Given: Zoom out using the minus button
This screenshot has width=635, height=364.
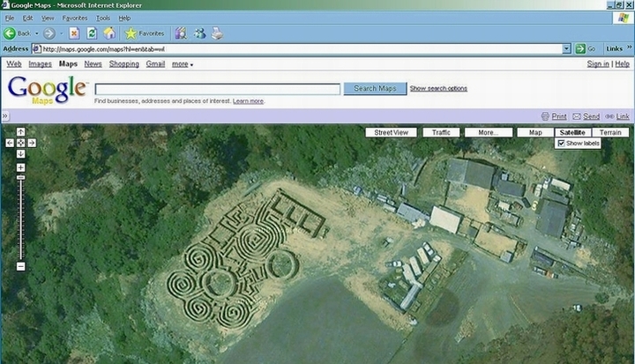Looking at the screenshot, I should [21, 266].
